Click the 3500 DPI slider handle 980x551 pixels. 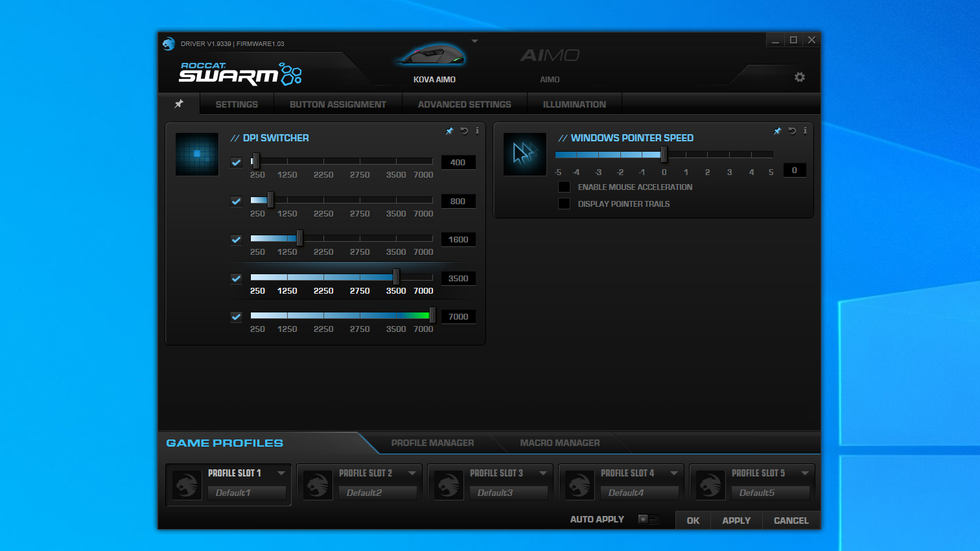tap(396, 277)
